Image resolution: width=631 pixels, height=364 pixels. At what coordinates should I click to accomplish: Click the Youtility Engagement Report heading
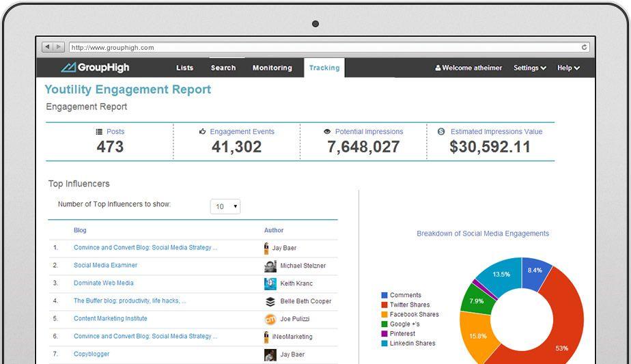(x=128, y=89)
